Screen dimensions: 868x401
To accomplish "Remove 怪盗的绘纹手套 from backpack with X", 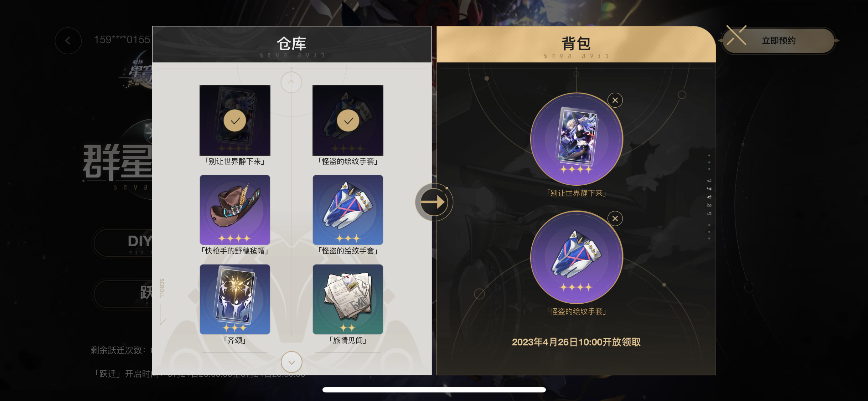I will click(x=615, y=219).
